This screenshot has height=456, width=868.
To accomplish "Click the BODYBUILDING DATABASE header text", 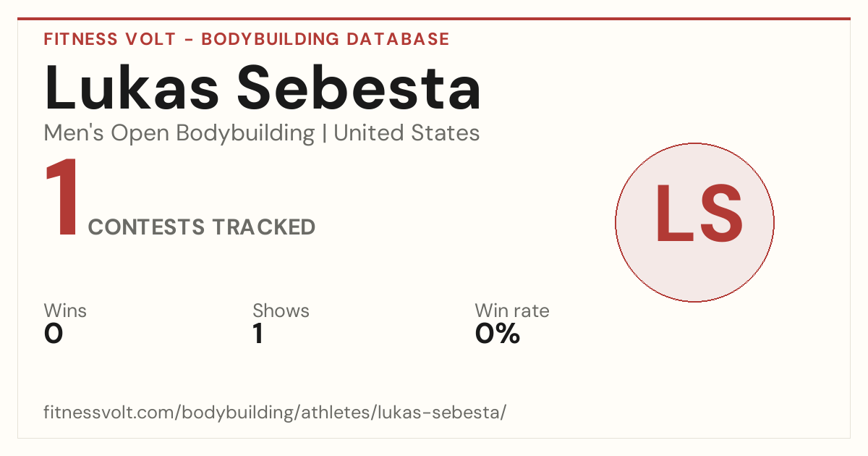I will point(325,39).
